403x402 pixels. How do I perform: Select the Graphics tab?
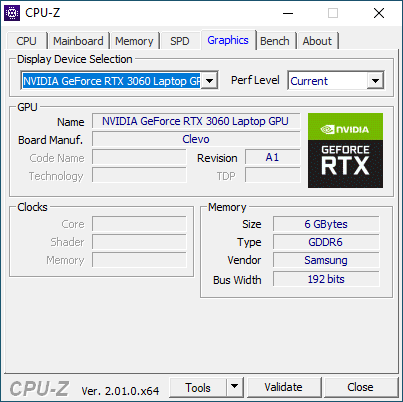tap(228, 40)
